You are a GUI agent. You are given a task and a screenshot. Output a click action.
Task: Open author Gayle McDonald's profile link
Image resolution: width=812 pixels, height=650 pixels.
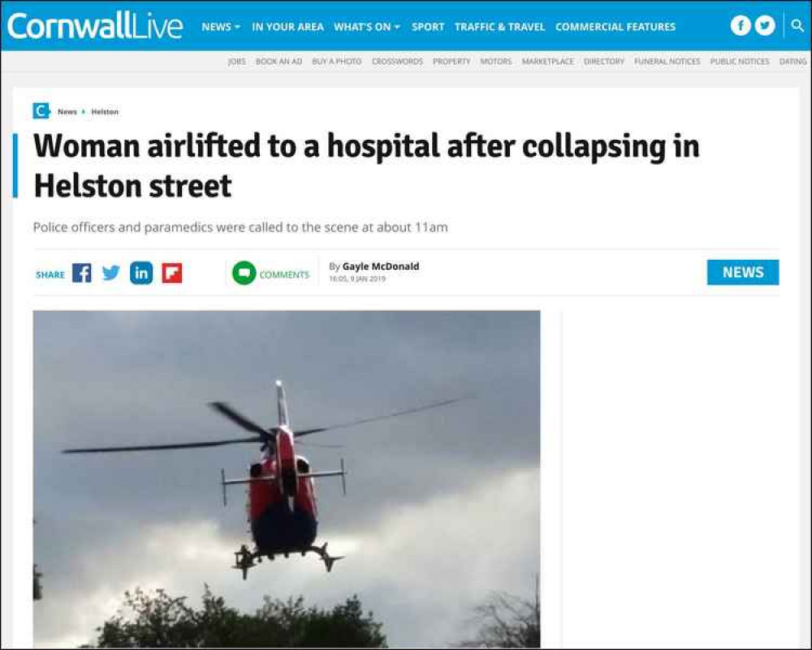pos(381,266)
